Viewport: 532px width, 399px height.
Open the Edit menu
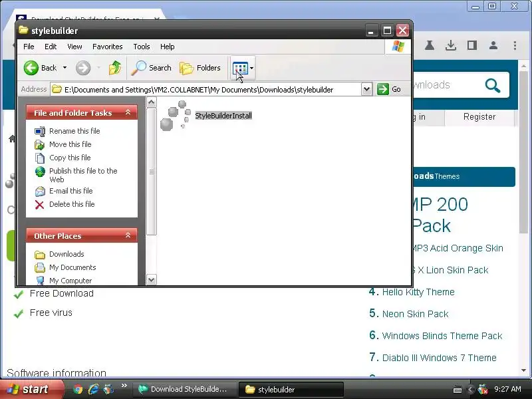[51, 47]
